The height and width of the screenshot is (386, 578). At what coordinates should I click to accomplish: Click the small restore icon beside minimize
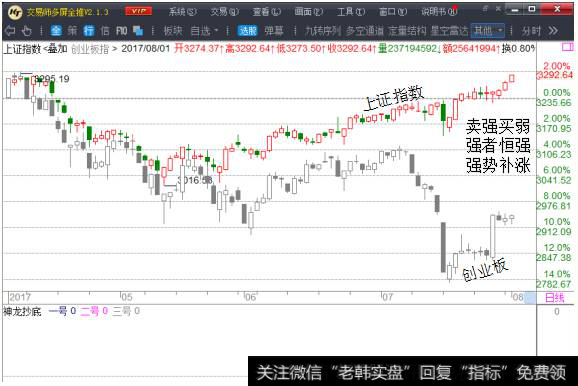point(486,8)
